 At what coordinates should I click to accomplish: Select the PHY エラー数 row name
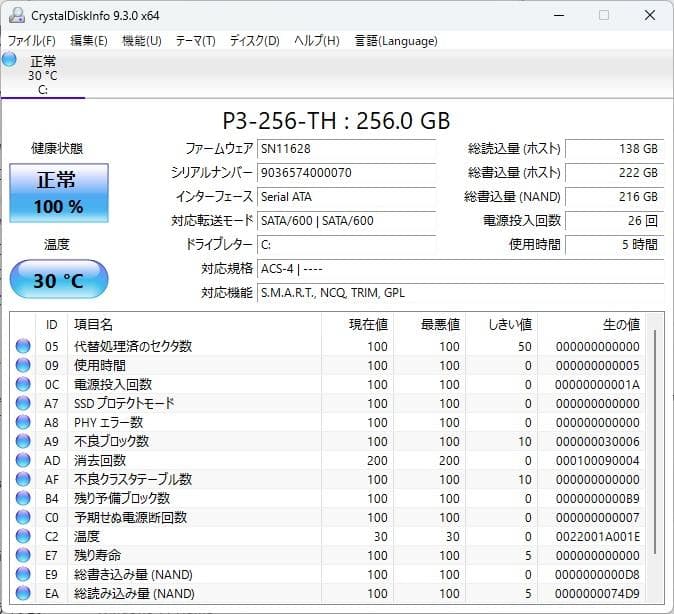point(108,422)
